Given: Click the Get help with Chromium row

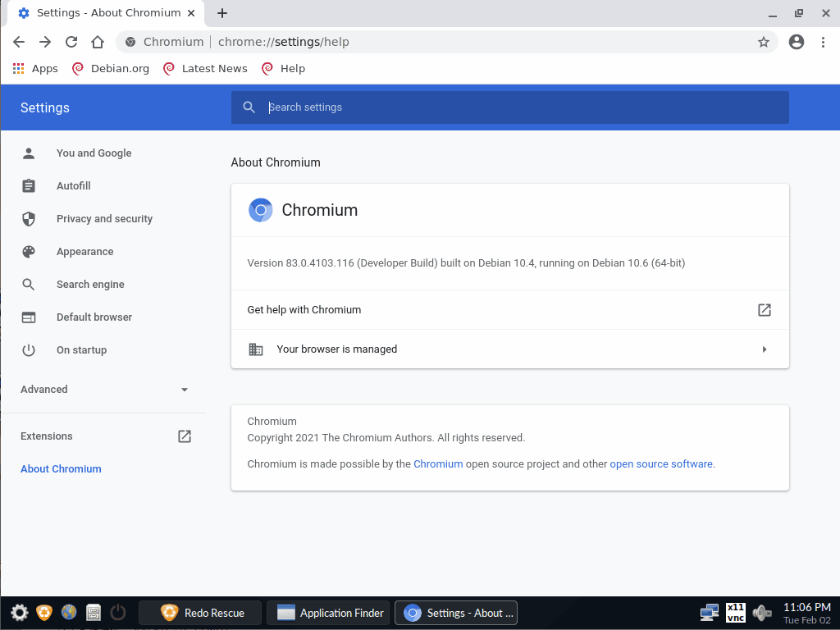Looking at the screenshot, I should click(x=510, y=309).
